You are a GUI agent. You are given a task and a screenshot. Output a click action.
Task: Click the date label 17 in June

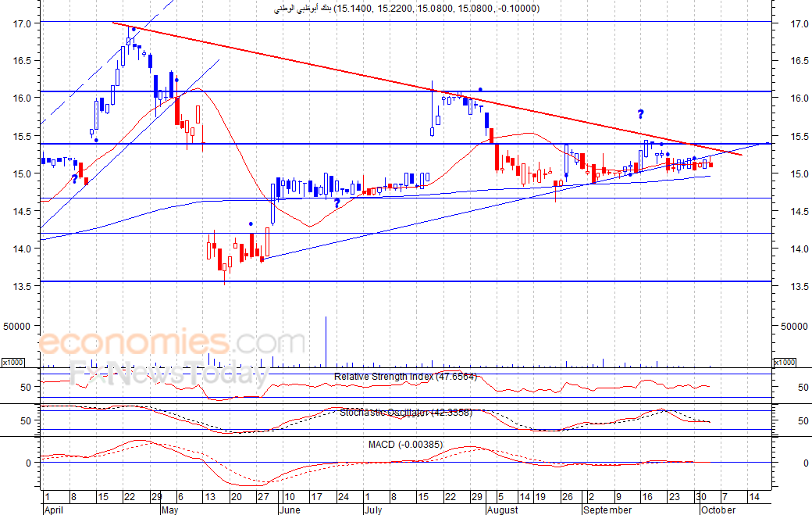316,497
